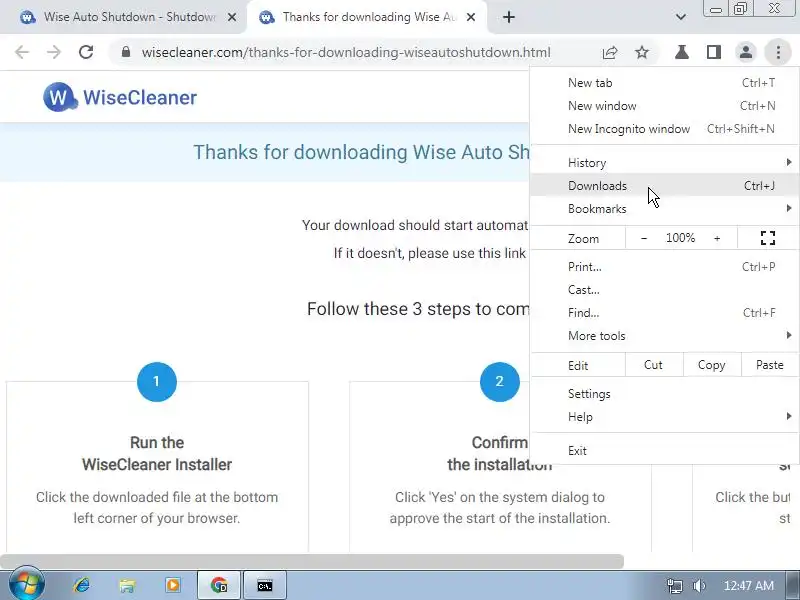Screen dimensions: 800x600
Task: Open Windows Start button
Action: [x=26, y=585]
